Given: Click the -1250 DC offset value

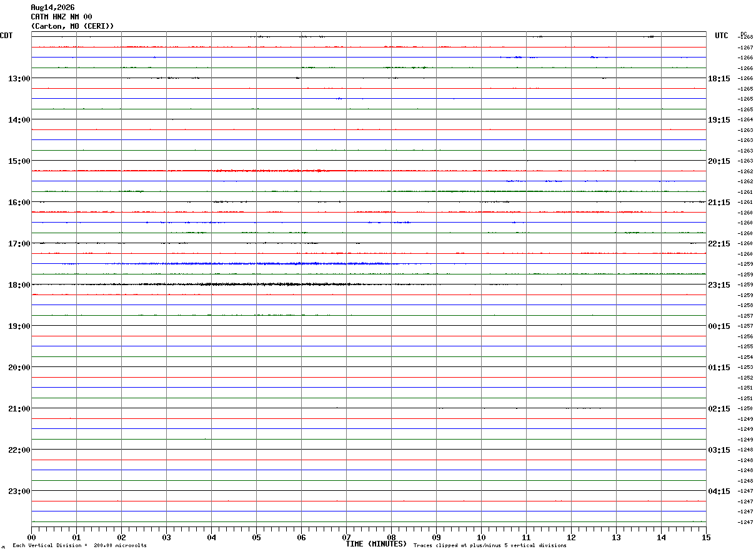Looking at the screenshot, I should (745, 409).
